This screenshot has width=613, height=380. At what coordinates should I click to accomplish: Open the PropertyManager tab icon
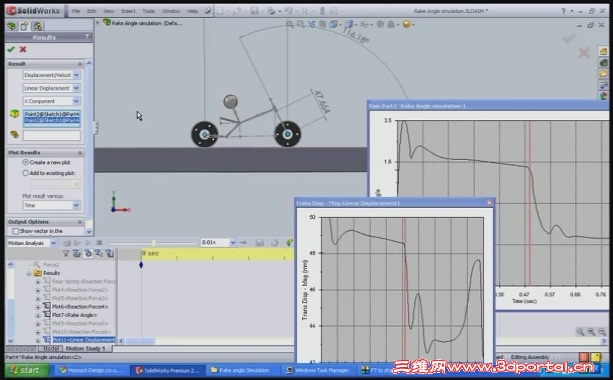24,26
